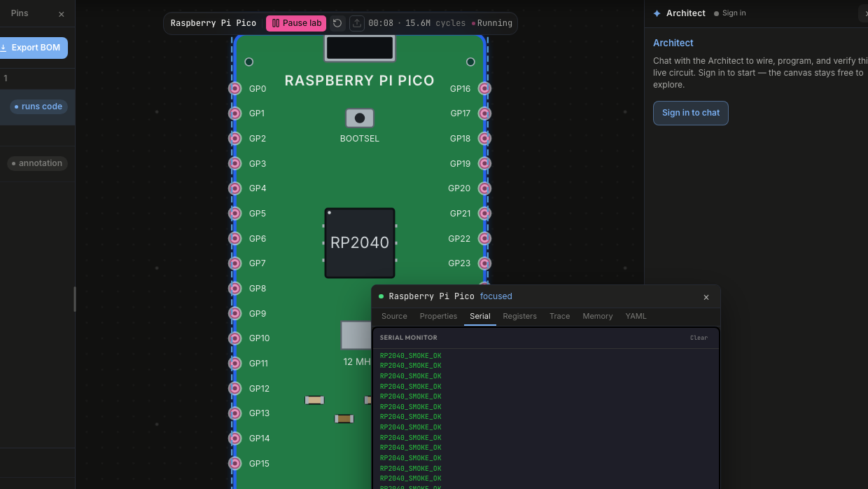Click the GP9 pin pad
868x489 pixels.
(x=235, y=313)
